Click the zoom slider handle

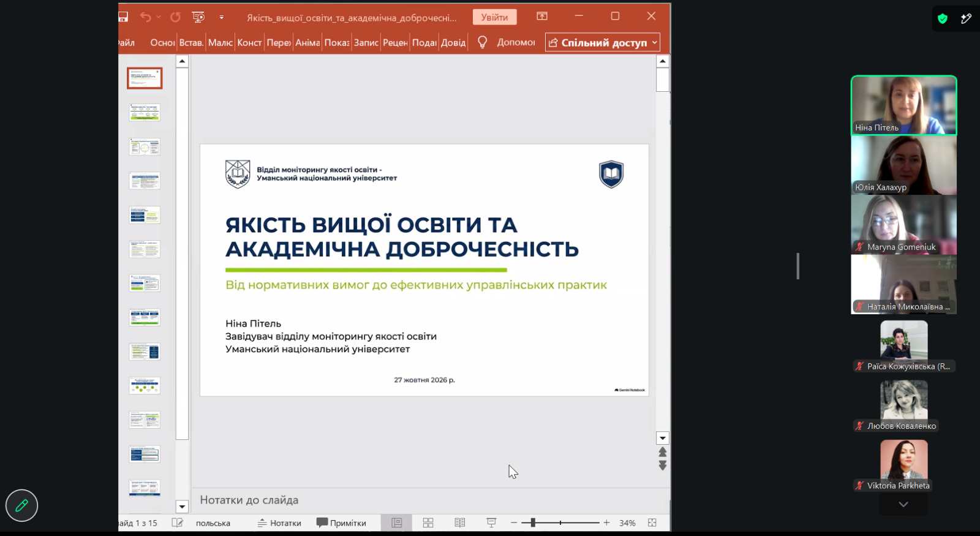533,523
